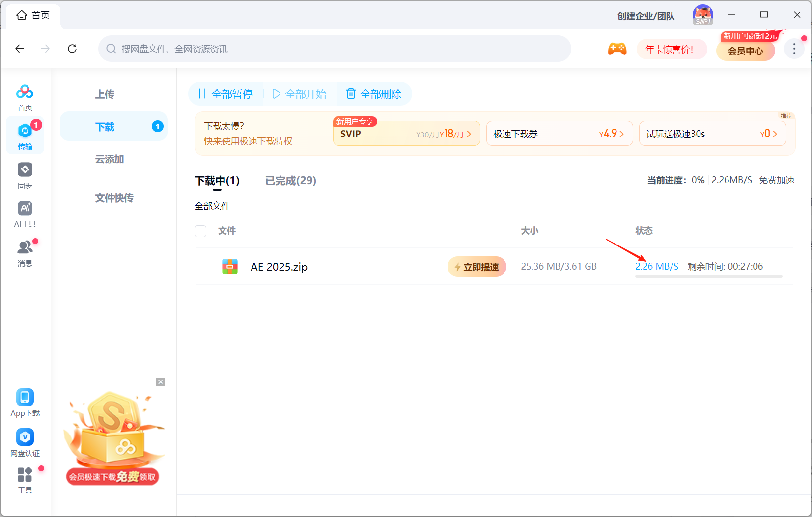The height and width of the screenshot is (517, 812).
Task: Click the 文件 column header
Action: coord(227,231)
